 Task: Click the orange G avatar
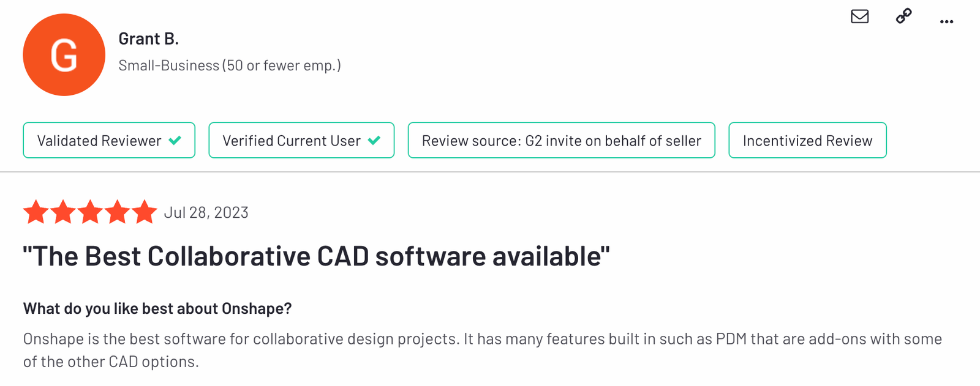64,55
